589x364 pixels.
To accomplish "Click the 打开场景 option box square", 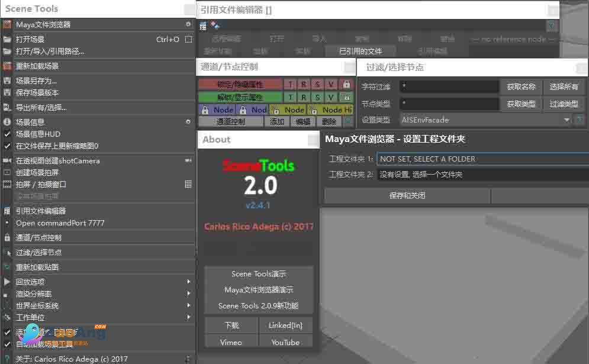I will [x=189, y=39].
